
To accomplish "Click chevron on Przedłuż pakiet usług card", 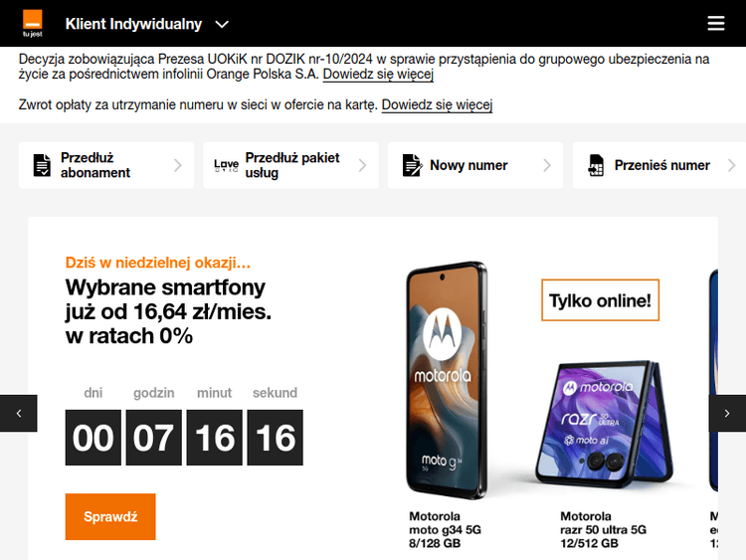I will coord(362,165).
